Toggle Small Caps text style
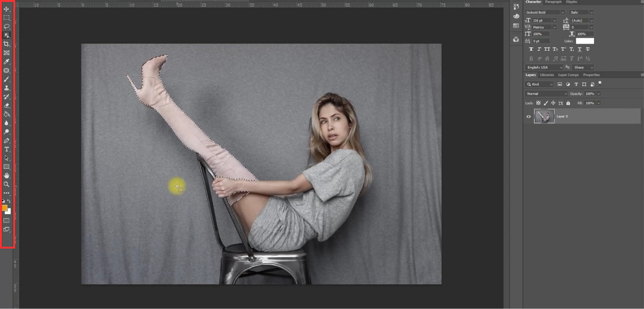This screenshot has width=644, height=309. coord(555,49)
